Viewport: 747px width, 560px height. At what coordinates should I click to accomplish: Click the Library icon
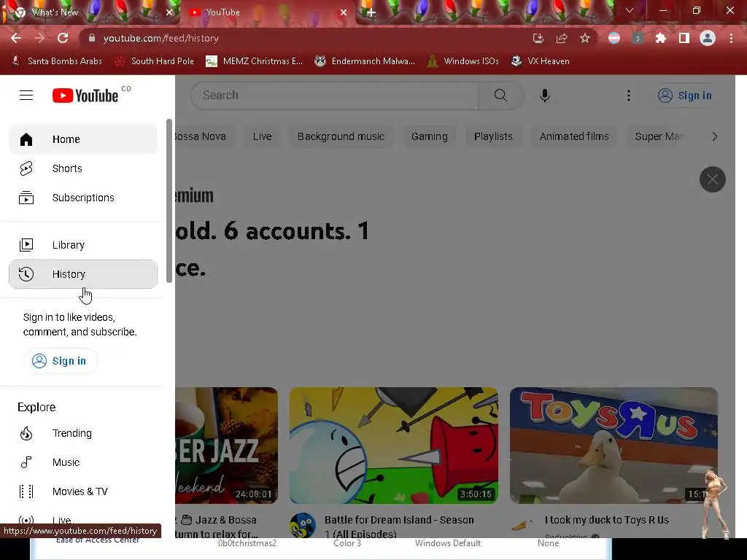pos(26,245)
